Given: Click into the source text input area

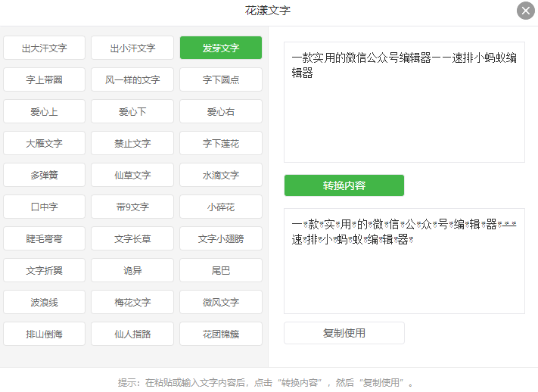Looking at the screenshot, I should click(x=404, y=114).
